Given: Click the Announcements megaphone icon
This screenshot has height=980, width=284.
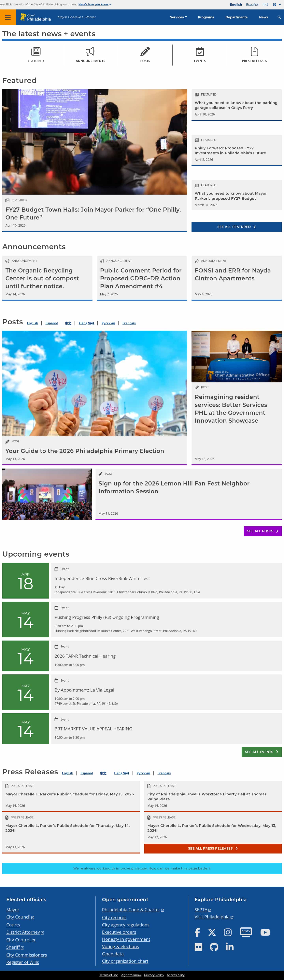Looking at the screenshot, I should [x=90, y=51].
